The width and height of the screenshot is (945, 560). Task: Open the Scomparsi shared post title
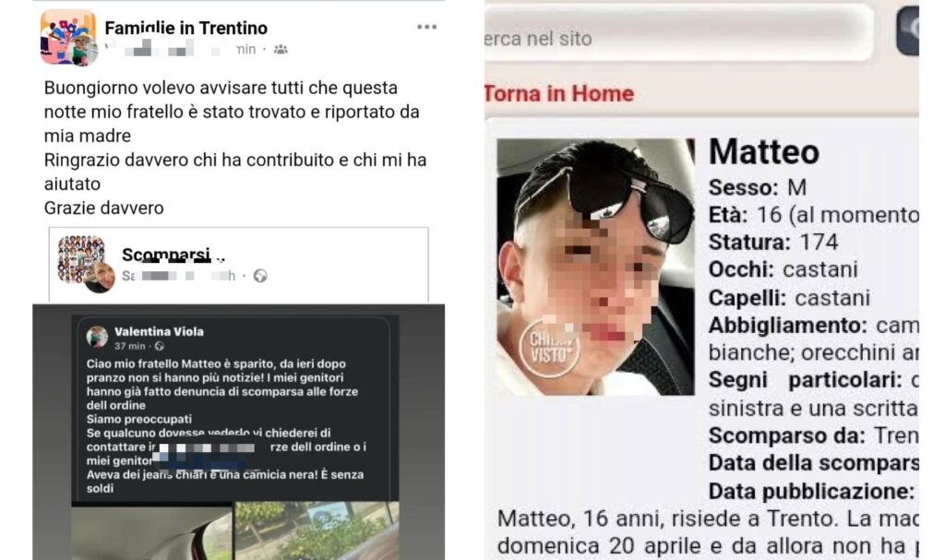coord(166,255)
